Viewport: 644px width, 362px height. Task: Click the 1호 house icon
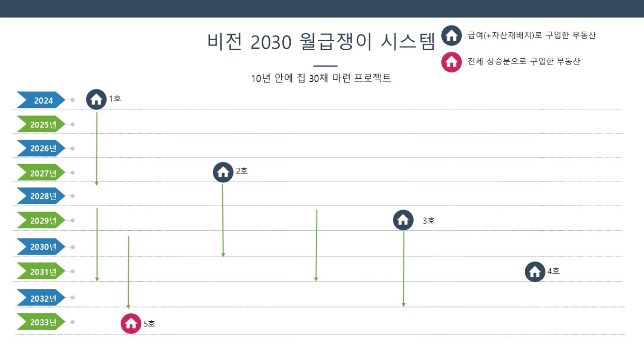point(96,99)
